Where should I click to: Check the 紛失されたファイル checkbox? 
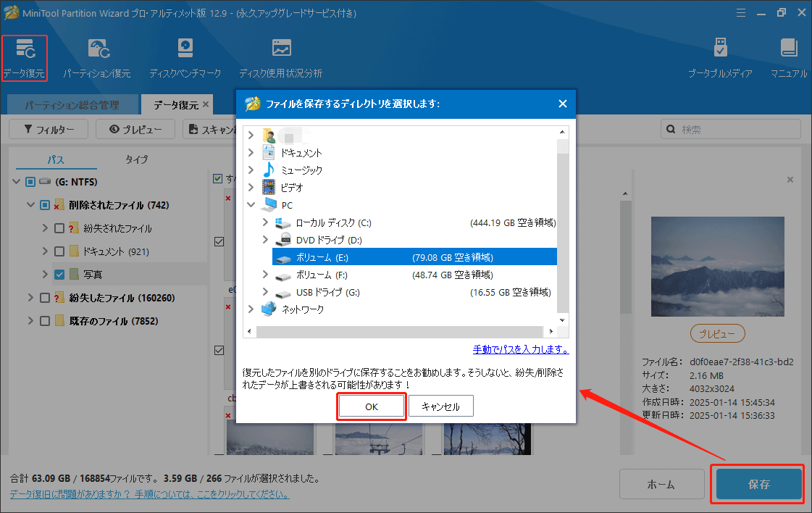point(59,228)
